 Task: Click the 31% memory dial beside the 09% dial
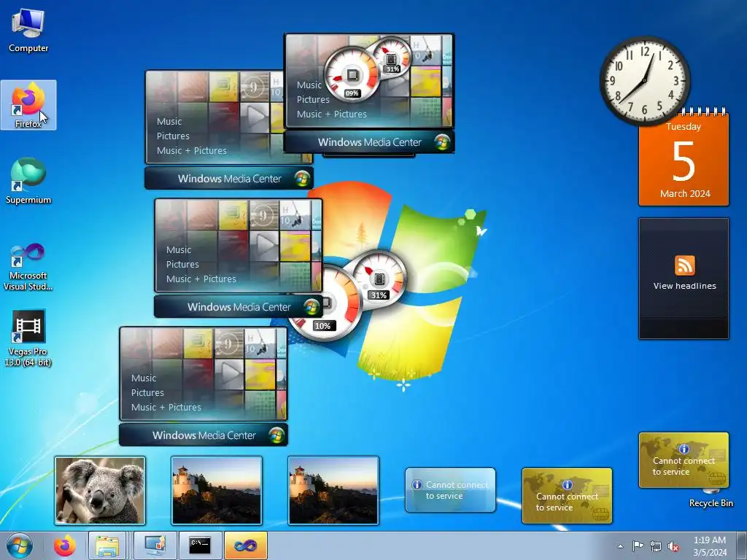click(x=392, y=58)
